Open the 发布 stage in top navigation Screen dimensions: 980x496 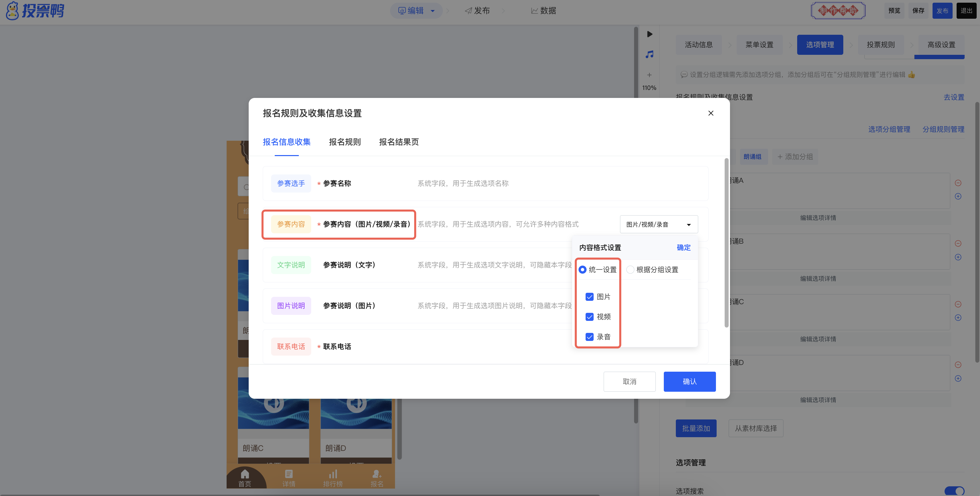click(477, 11)
